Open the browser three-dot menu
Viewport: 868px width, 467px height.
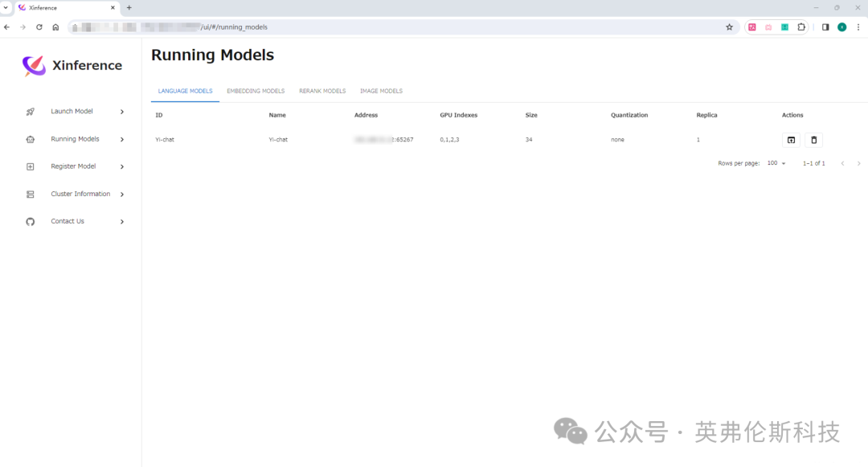point(858,27)
